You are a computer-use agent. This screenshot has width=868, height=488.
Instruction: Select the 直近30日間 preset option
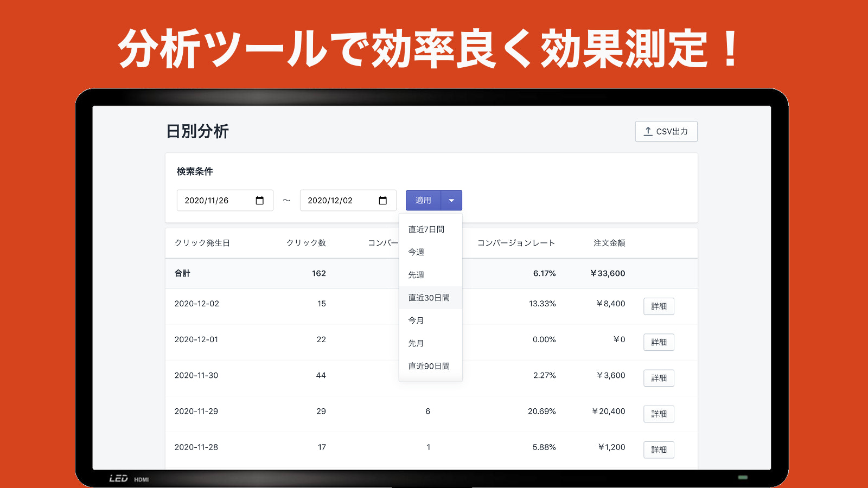(x=429, y=298)
